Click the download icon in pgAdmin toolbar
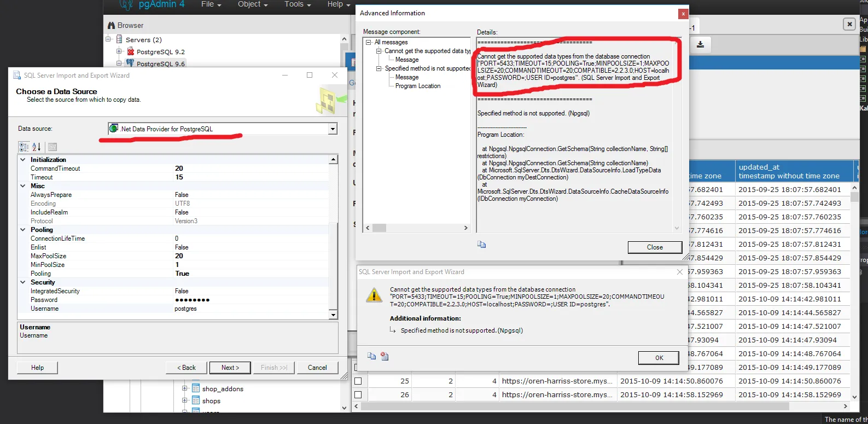 click(x=700, y=44)
